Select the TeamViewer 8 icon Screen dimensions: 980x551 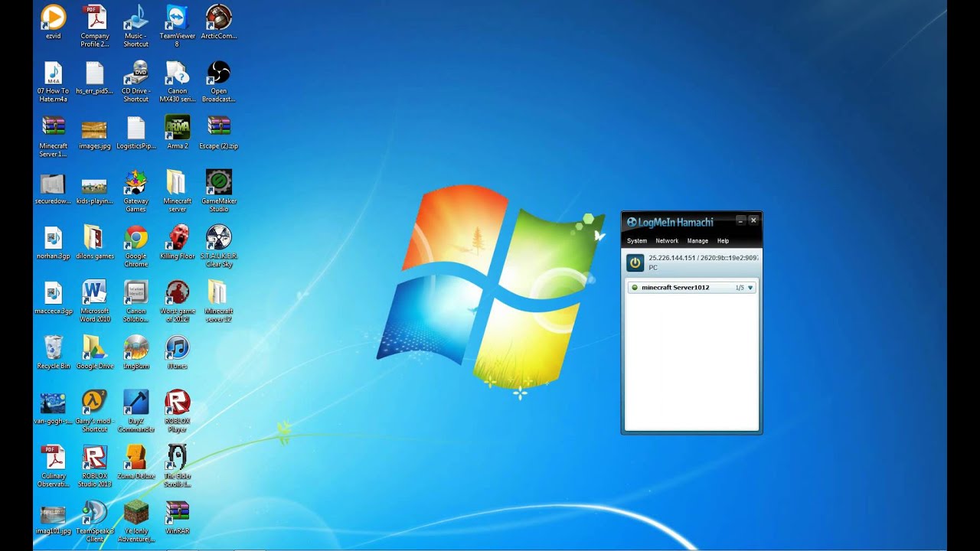(177, 17)
